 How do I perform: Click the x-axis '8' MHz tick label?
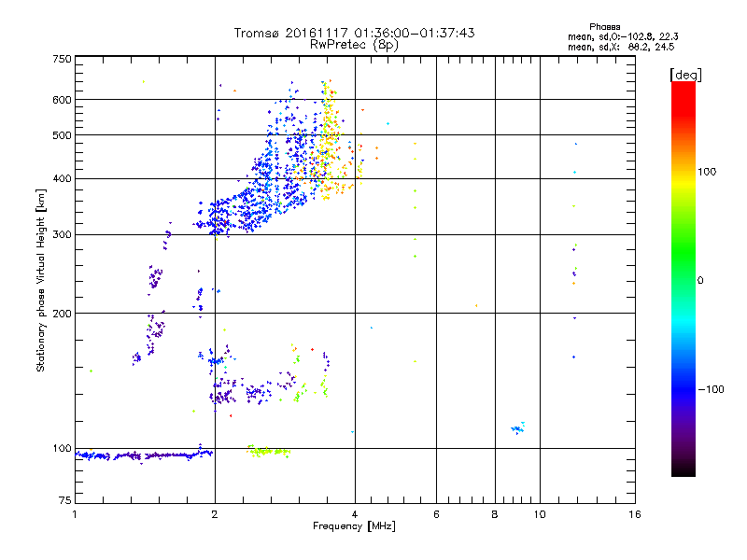pos(495,514)
